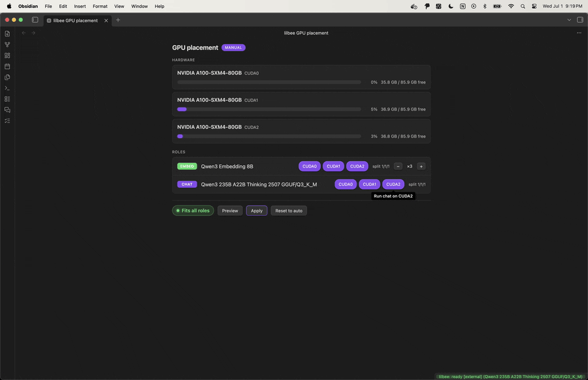This screenshot has height=380, width=588.
Task: Open the Insert menu
Action: click(80, 6)
